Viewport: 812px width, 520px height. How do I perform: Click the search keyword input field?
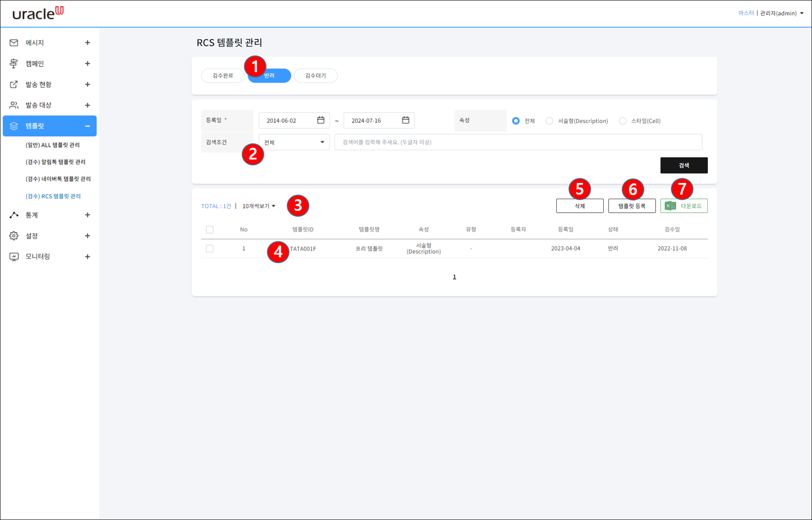(518, 142)
